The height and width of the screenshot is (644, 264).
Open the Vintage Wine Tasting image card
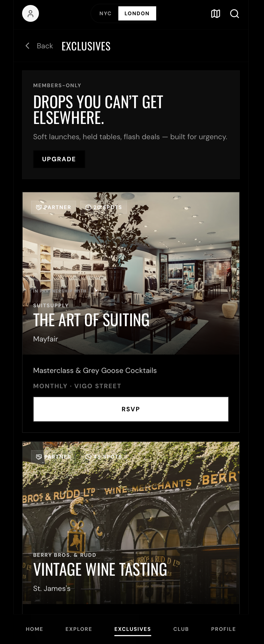[x=131, y=523]
